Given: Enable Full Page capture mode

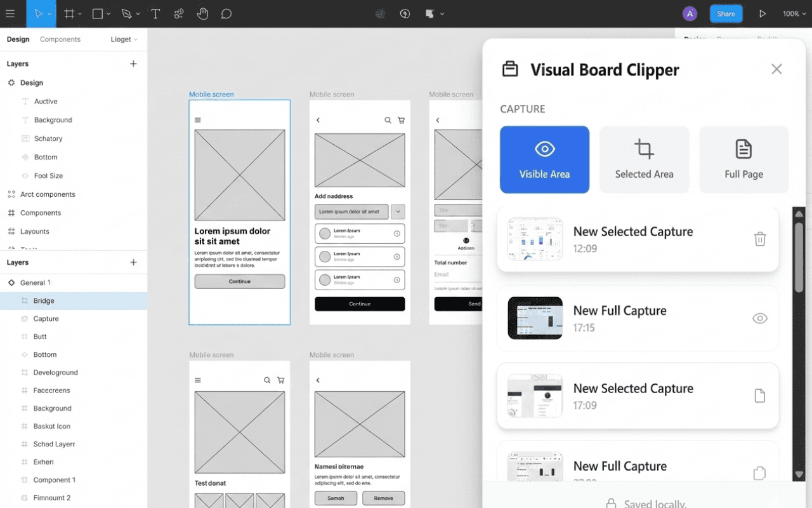Looking at the screenshot, I should pyautogui.click(x=743, y=159).
